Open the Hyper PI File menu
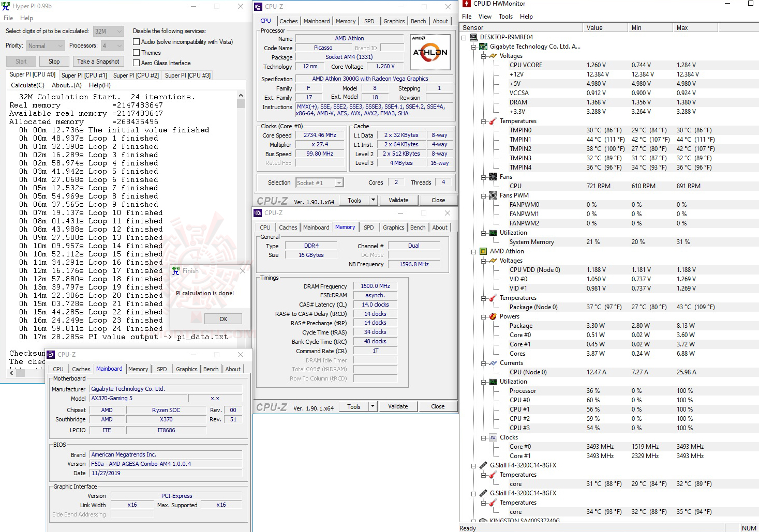 point(8,18)
